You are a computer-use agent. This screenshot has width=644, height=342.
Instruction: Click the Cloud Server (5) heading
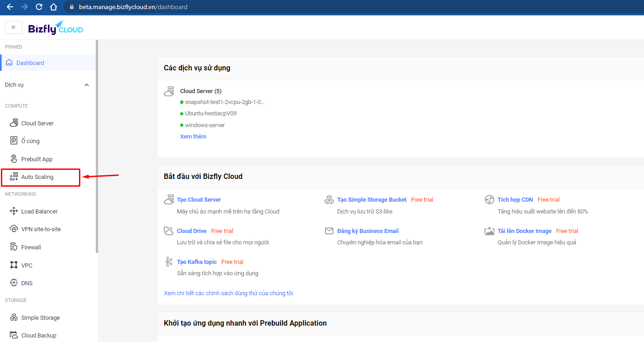[x=201, y=91]
